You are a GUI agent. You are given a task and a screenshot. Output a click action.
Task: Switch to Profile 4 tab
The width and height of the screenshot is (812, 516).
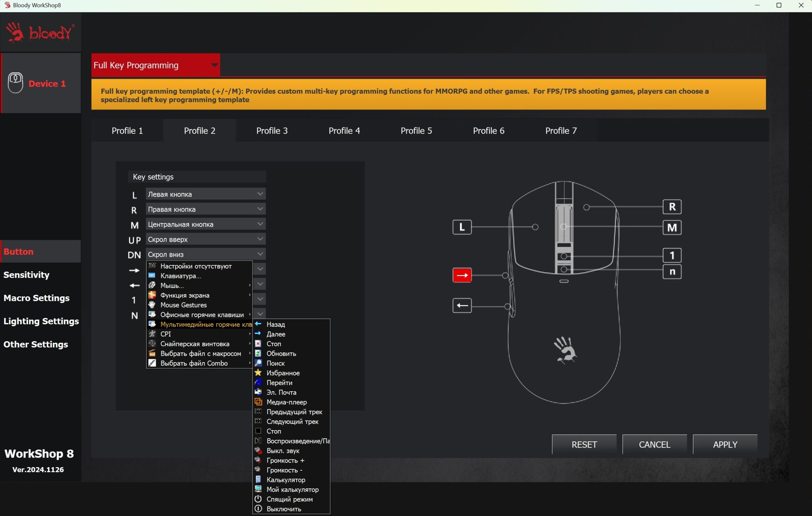(x=344, y=131)
